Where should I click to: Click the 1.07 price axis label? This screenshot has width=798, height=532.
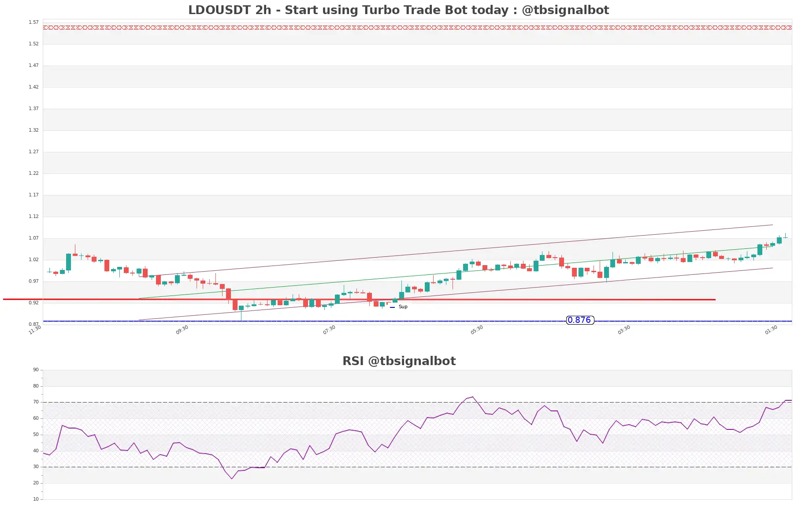point(33,238)
